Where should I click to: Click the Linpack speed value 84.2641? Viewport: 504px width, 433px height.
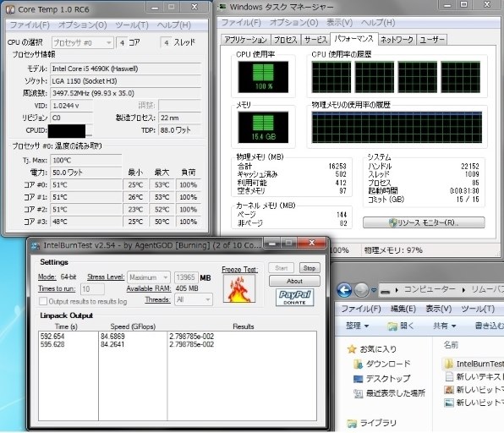pos(112,344)
